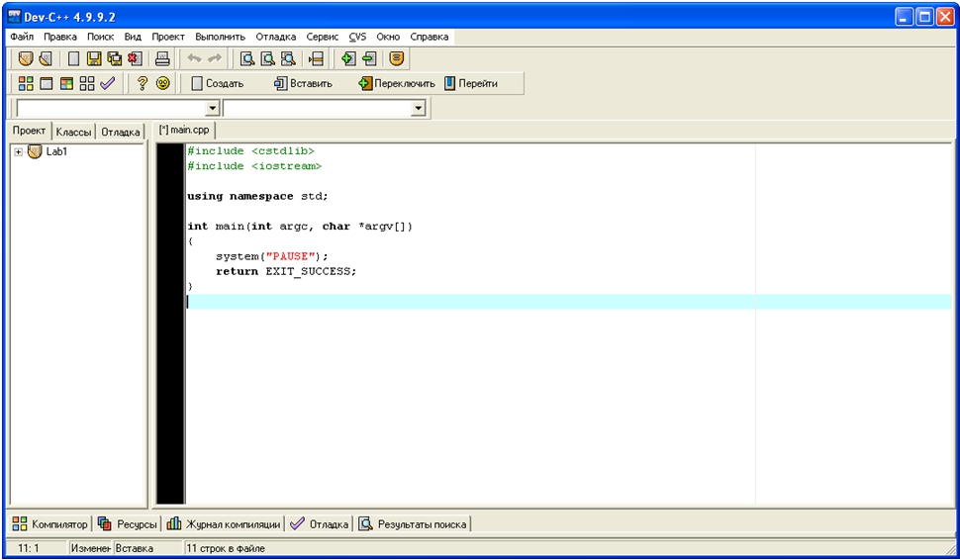Viewport: 960px width, 560px height.
Task: Open the Ресурсы bottom tab
Action: pos(128,524)
